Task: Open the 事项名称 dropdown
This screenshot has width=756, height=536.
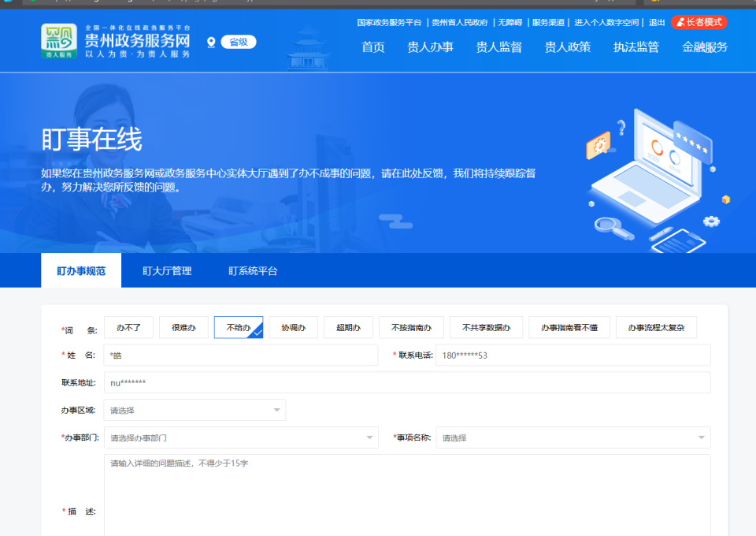Action: click(x=573, y=437)
